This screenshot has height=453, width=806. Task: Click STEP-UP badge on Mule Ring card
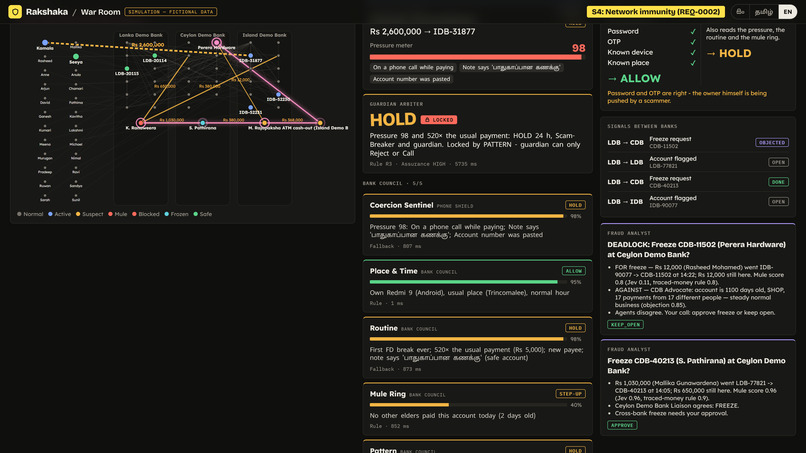[x=570, y=394]
